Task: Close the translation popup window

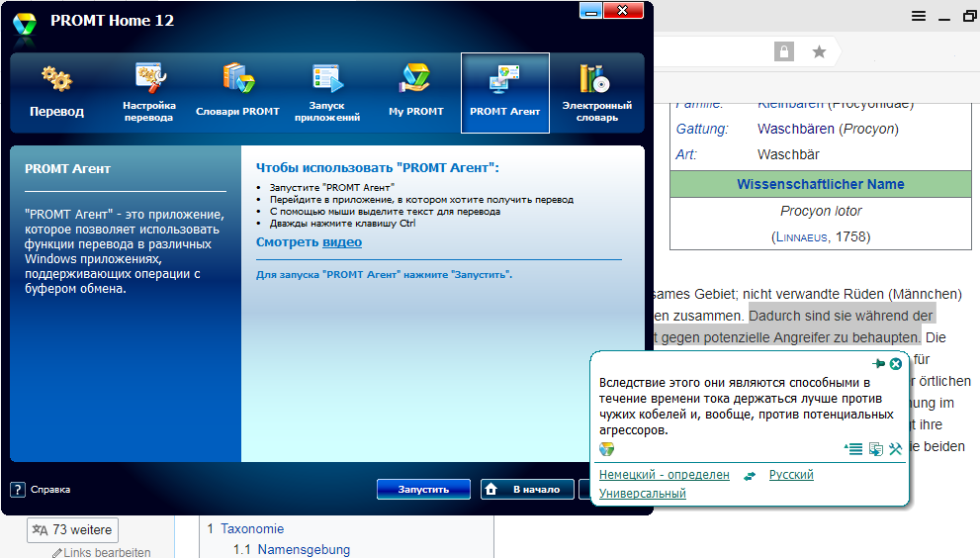Action: (x=896, y=363)
